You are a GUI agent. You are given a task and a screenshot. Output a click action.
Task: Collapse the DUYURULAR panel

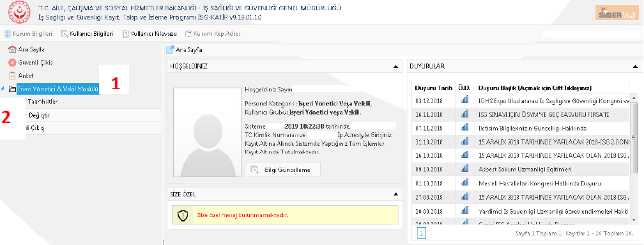pyautogui.click(x=635, y=66)
